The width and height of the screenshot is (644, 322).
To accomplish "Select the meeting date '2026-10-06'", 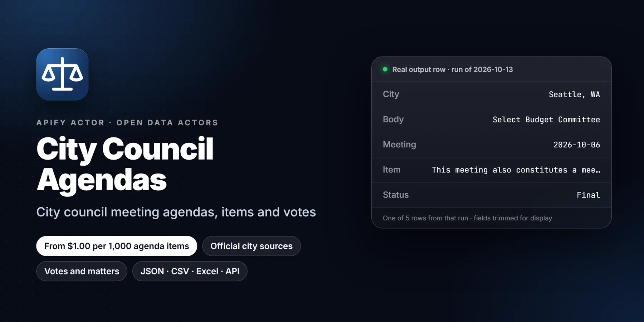I will 577,145.
